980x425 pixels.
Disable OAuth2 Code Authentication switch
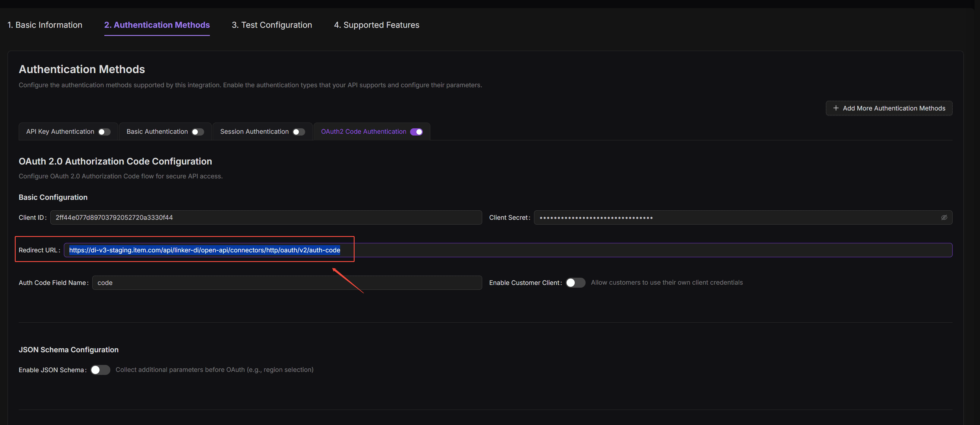coord(417,132)
